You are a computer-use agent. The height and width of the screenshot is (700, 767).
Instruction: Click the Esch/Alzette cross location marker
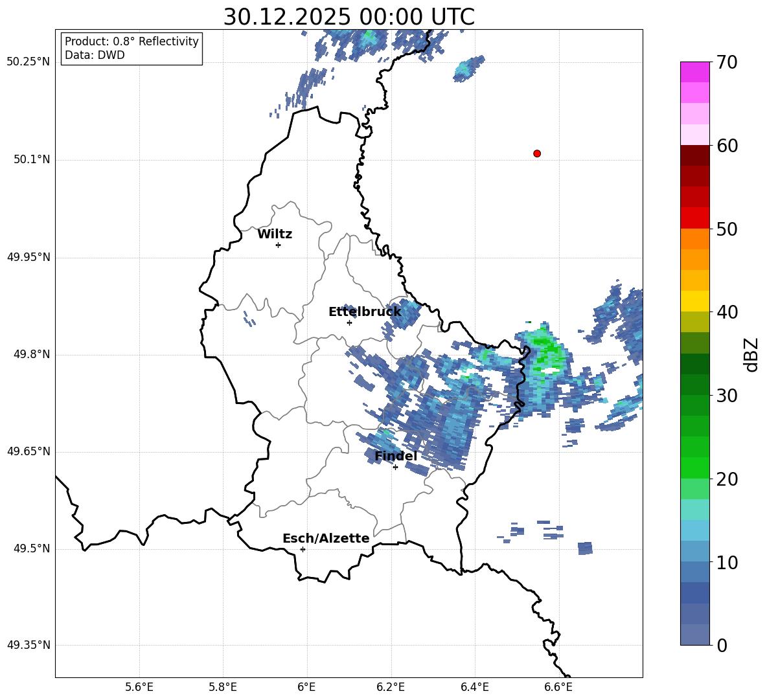tap(303, 549)
